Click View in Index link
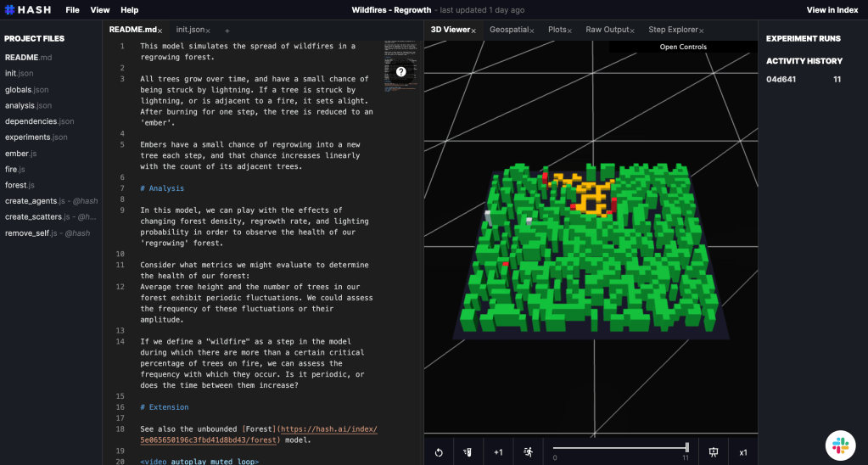The height and width of the screenshot is (465, 868). click(832, 10)
